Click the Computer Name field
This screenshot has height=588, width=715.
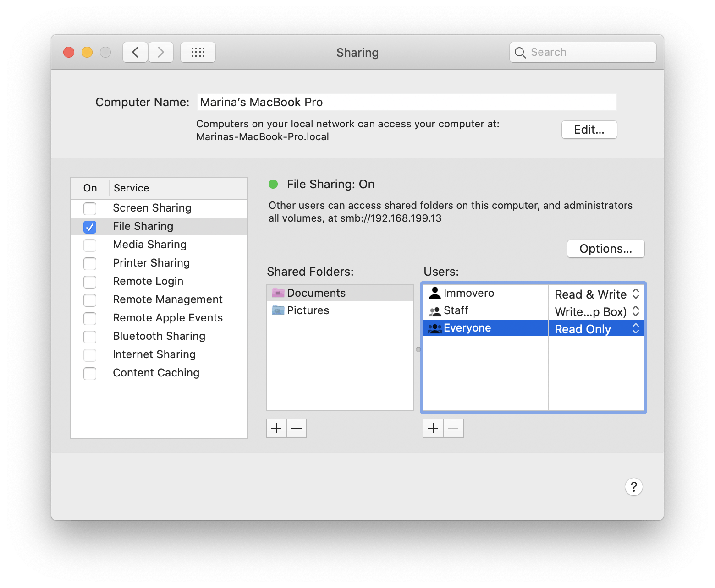coord(407,102)
